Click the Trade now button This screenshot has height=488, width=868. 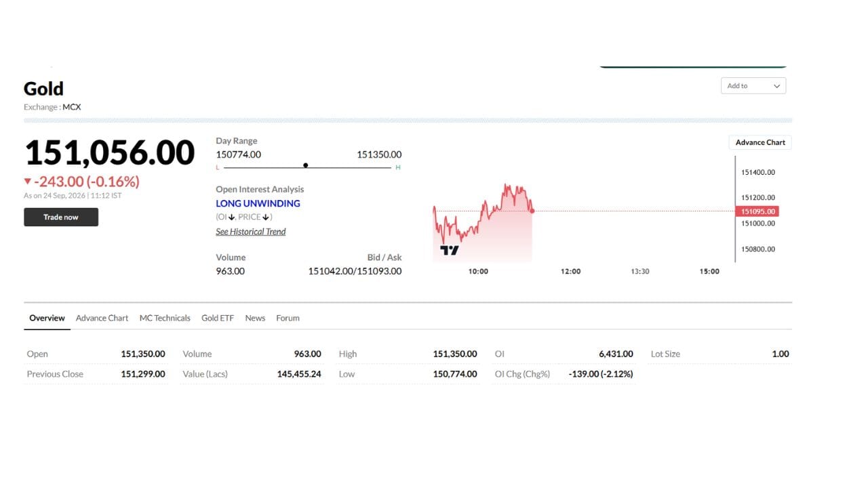[x=61, y=217]
